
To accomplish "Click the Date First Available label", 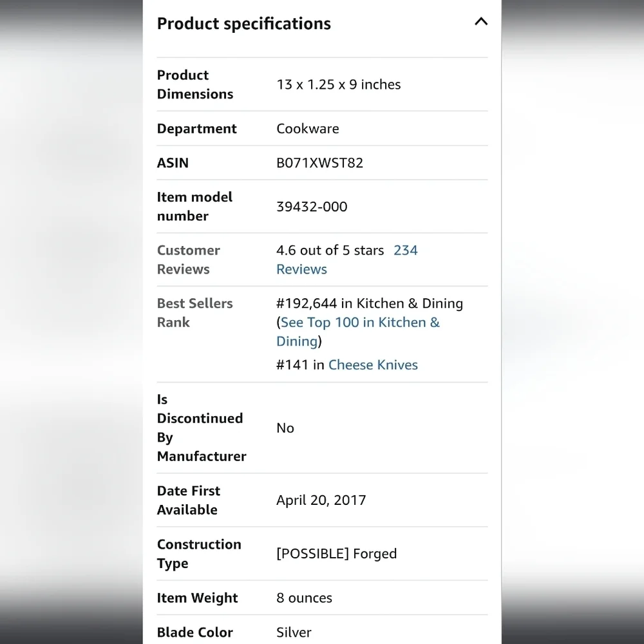I will [189, 500].
